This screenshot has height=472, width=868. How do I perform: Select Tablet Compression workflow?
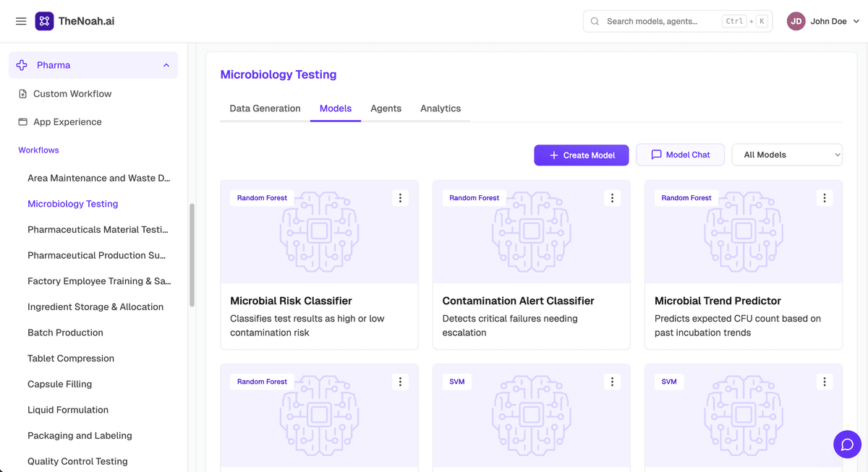point(71,359)
